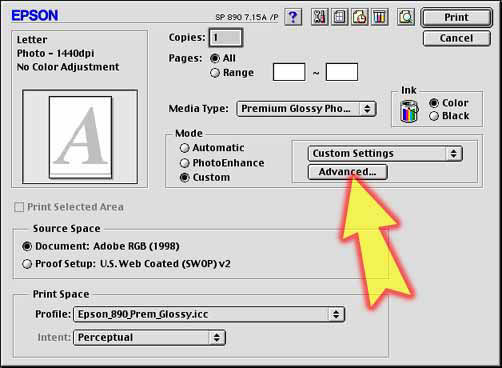Click the Copies input field

226,37
